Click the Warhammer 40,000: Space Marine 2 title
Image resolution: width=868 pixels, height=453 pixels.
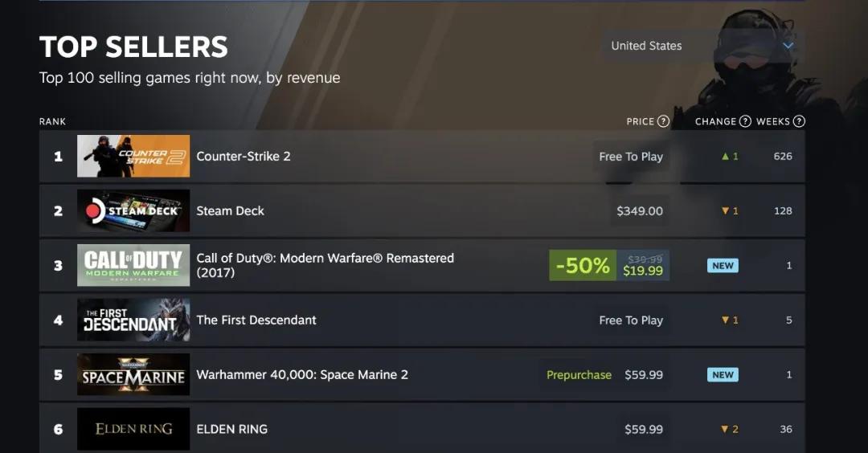pos(302,374)
